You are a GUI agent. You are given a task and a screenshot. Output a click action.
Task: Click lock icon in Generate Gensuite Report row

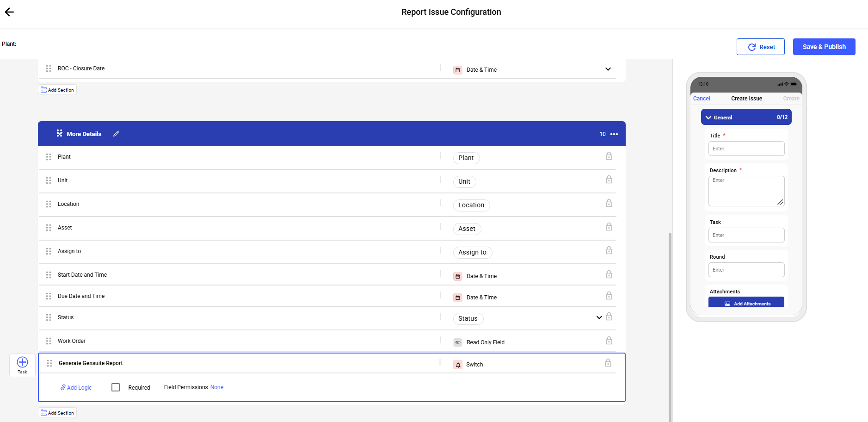coord(608,363)
